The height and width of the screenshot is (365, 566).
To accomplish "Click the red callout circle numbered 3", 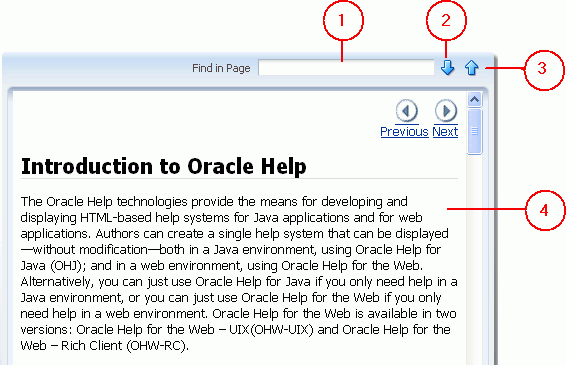I will pos(544,70).
